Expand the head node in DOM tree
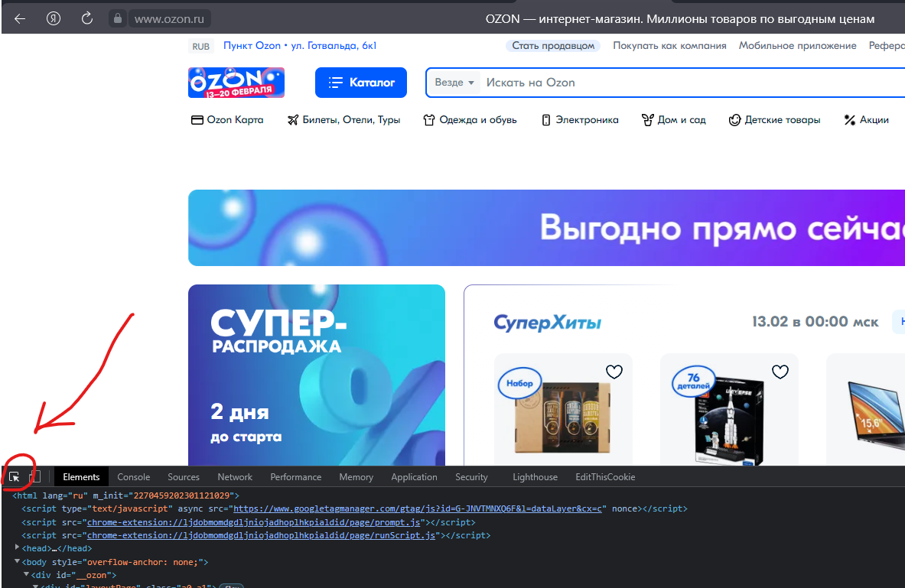The height and width of the screenshot is (588, 905). pyautogui.click(x=17, y=547)
